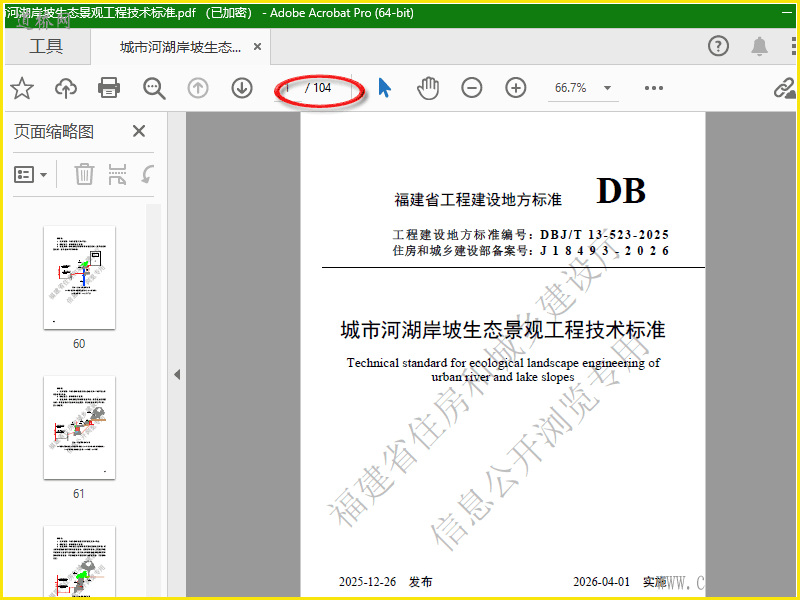800x600 pixels.
Task: Zoom in with the plus button
Action: 516,88
